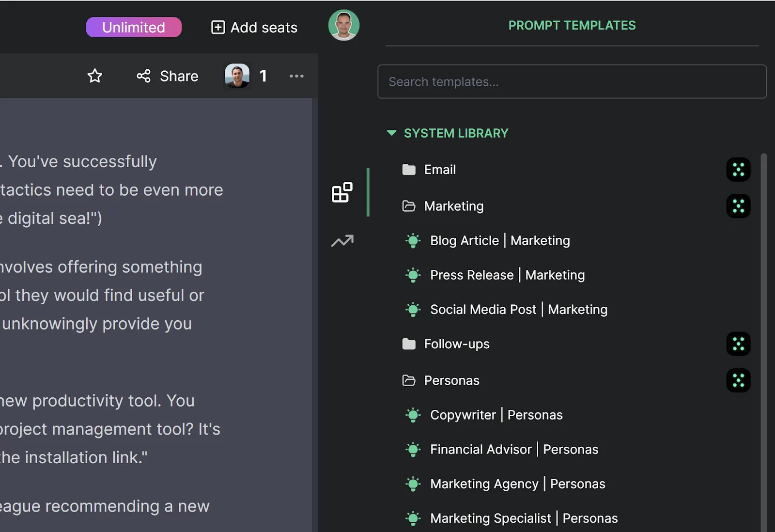Expand the Follow-ups folder
The height and width of the screenshot is (532, 775).
point(456,344)
